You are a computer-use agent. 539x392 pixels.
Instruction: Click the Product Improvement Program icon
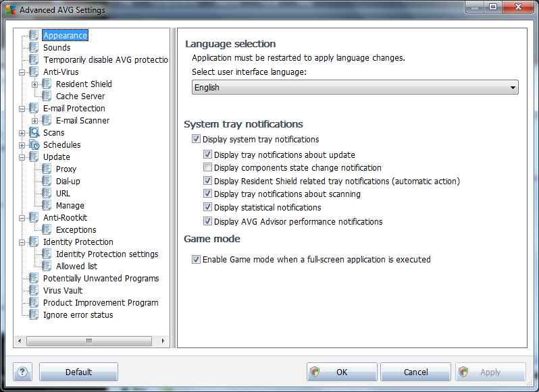(34, 302)
